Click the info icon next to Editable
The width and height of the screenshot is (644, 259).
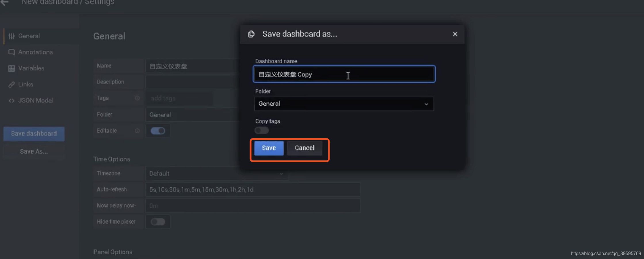[137, 131]
